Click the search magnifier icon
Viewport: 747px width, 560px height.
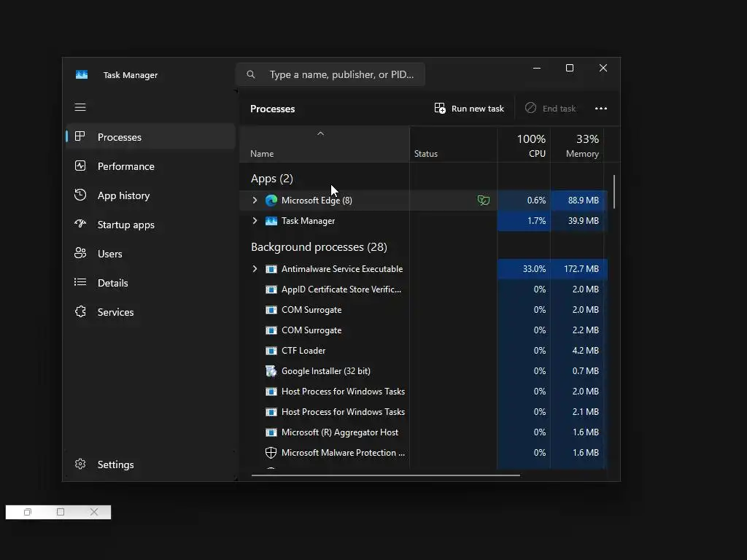(251, 74)
